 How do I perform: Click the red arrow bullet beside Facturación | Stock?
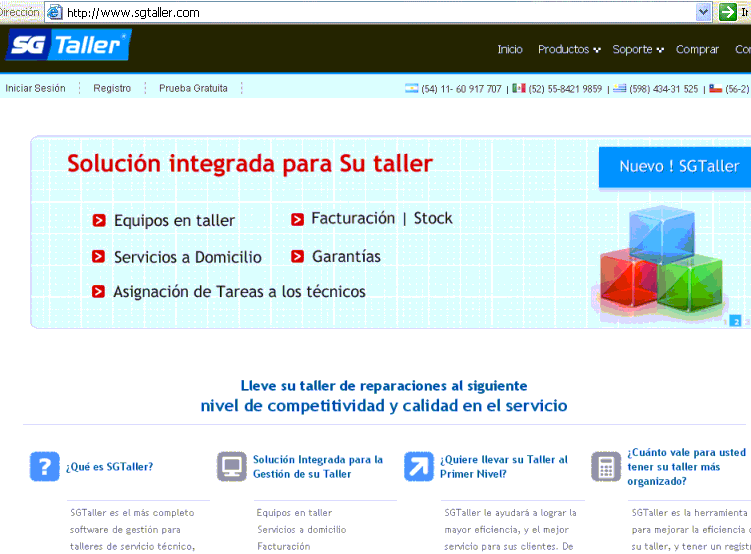point(297,219)
